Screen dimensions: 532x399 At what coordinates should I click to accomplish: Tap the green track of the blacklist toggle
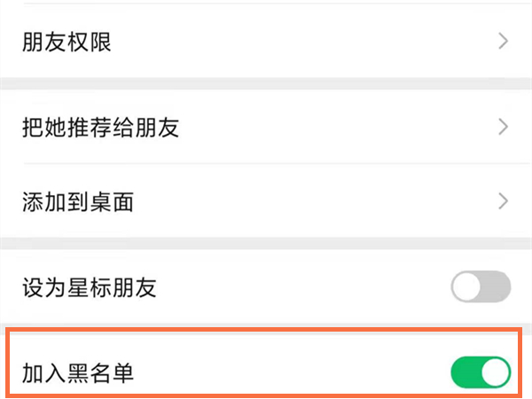coord(466,373)
